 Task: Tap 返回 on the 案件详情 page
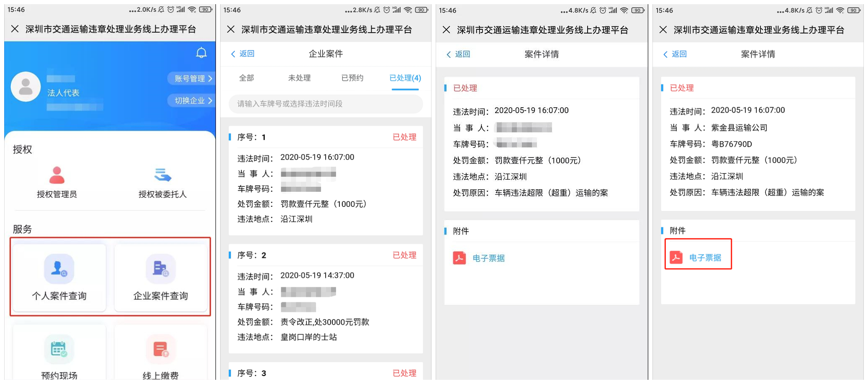(460, 54)
